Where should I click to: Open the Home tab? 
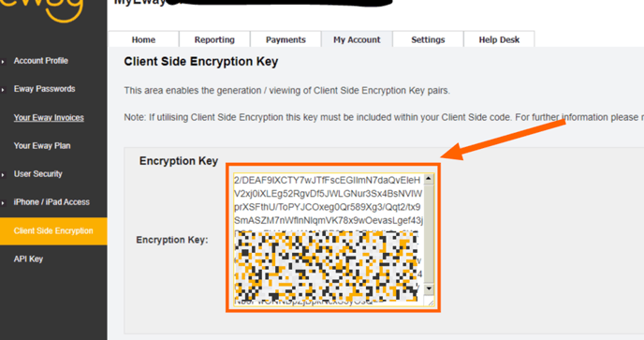point(143,39)
